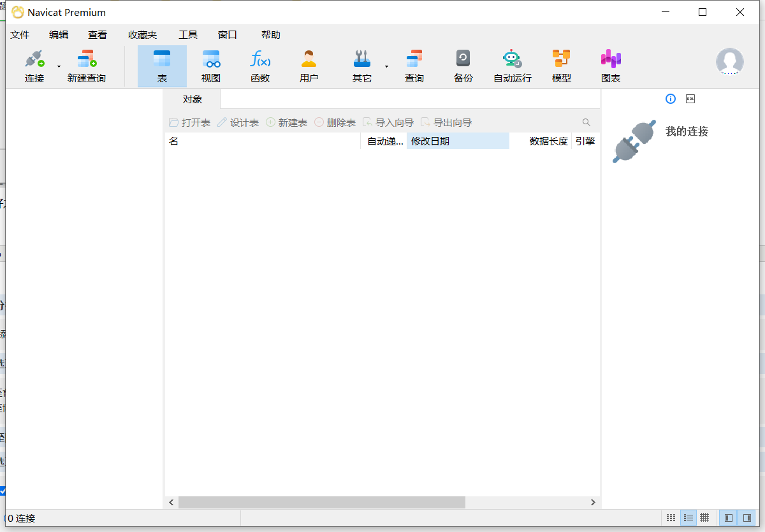Click the Connection (连接) plug icon
The height and width of the screenshot is (532, 765).
point(34,59)
